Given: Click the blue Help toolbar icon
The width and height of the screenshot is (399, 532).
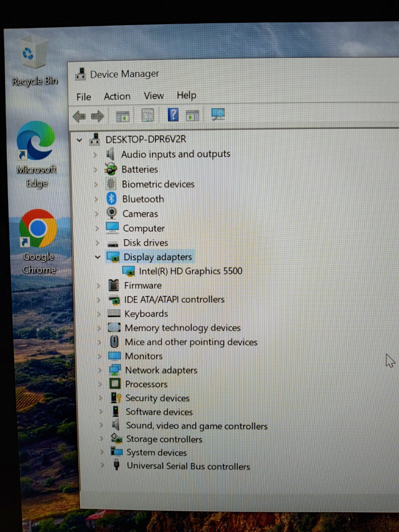Looking at the screenshot, I should coord(173,115).
